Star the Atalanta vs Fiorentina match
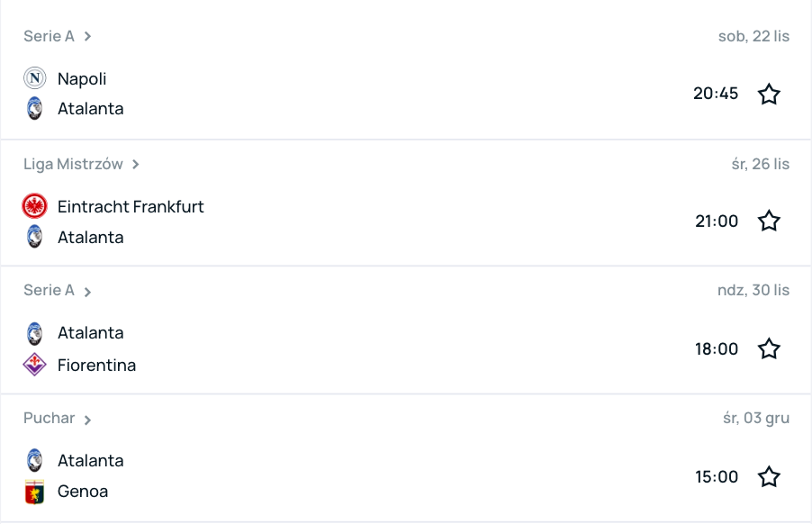812x524 pixels. [x=769, y=348]
